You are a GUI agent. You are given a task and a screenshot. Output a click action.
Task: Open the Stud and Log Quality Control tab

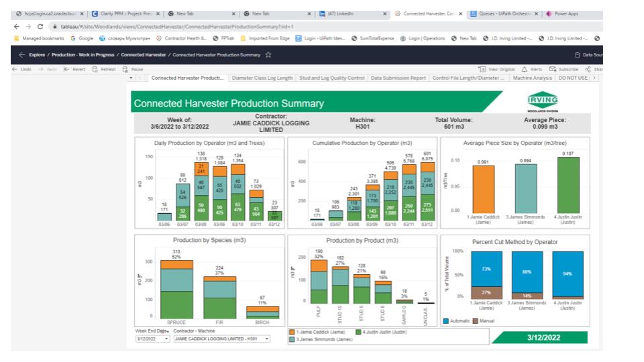pos(332,78)
